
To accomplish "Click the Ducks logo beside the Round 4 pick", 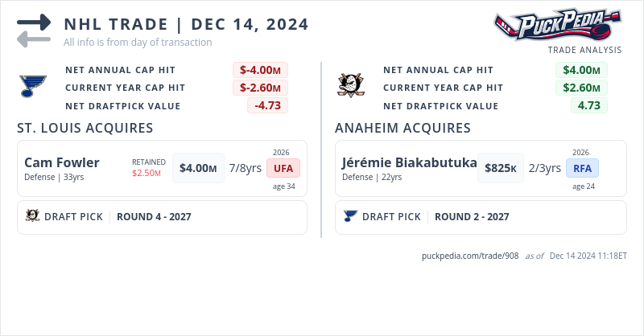I will [x=32, y=216].
